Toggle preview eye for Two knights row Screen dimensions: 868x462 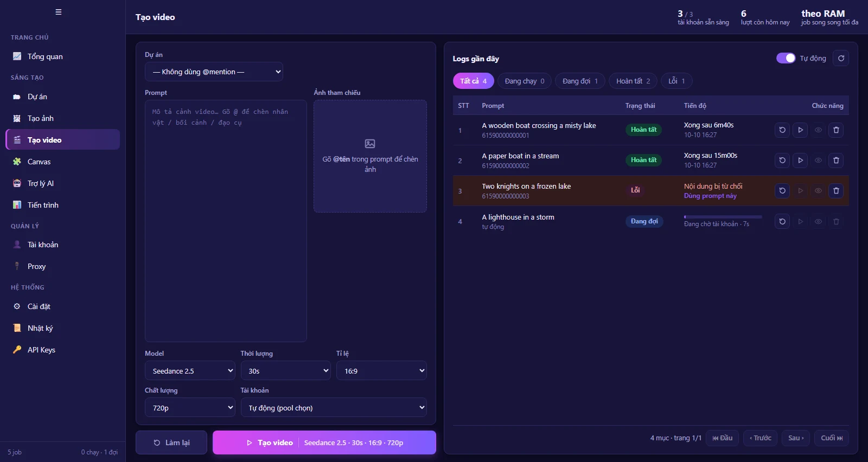click(818, 191)
